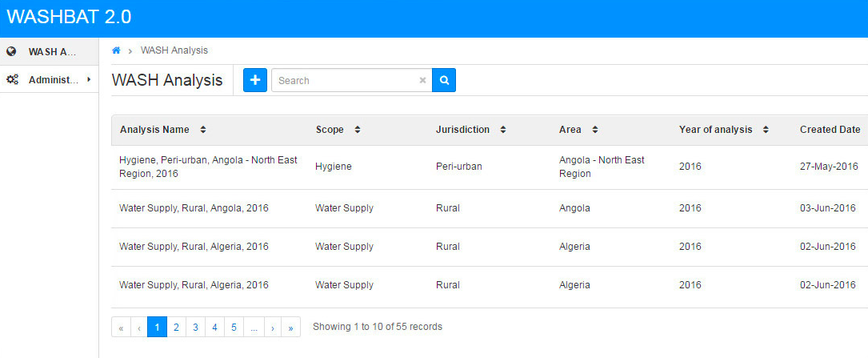The height and width of the screenshot is (358, 868).
Task: Go to page 2 of results
Action: [x=177, y=327]
